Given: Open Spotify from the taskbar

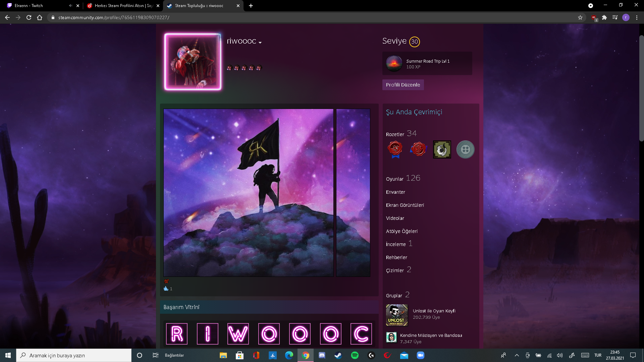Looking at the screenshot, I should [x=355, y=355].
